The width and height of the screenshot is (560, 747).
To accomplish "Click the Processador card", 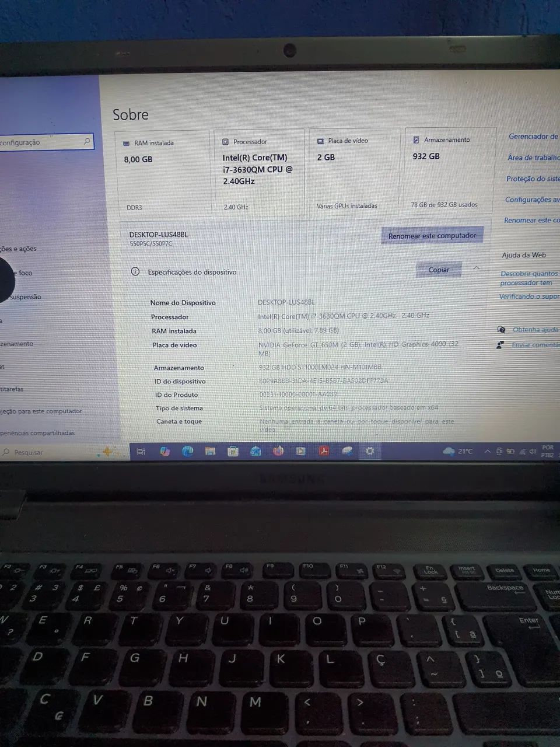I will pyautogui.click(x=260, y=172).
